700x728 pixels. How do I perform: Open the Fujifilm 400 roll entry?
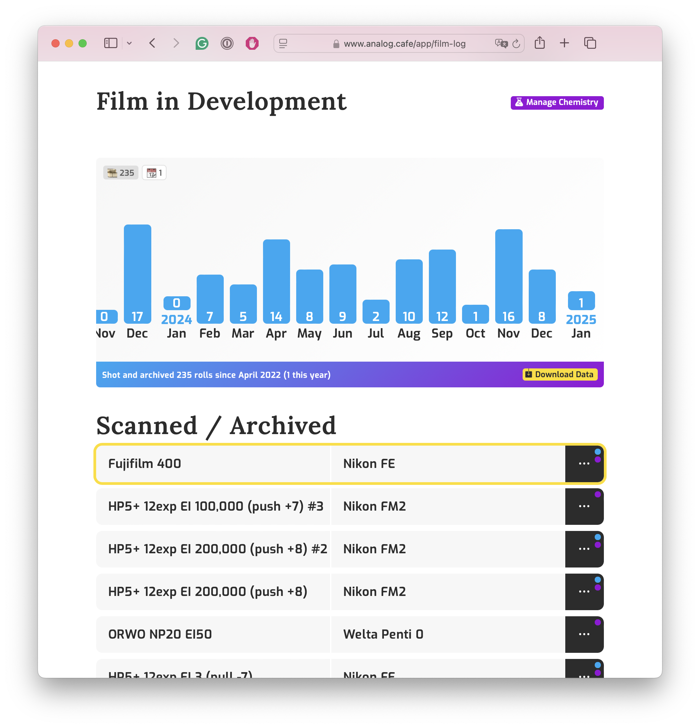[x=213, y=464]
